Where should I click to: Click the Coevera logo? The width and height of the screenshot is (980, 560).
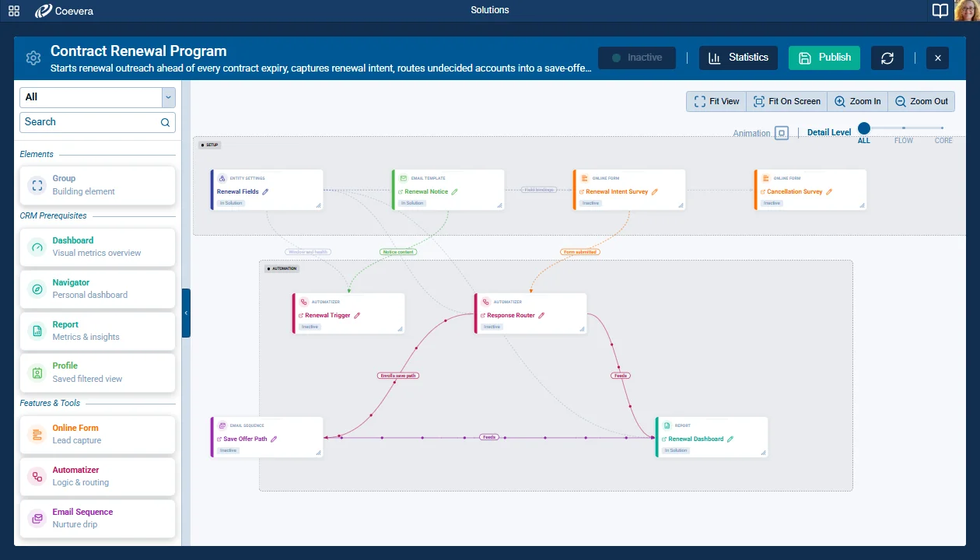[65, 11]
